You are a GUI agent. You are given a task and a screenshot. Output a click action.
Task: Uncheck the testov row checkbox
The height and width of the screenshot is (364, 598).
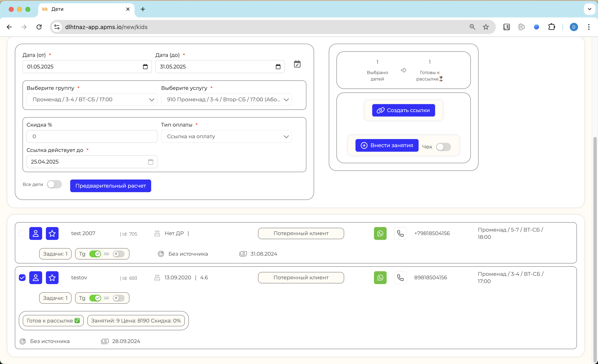22,277
